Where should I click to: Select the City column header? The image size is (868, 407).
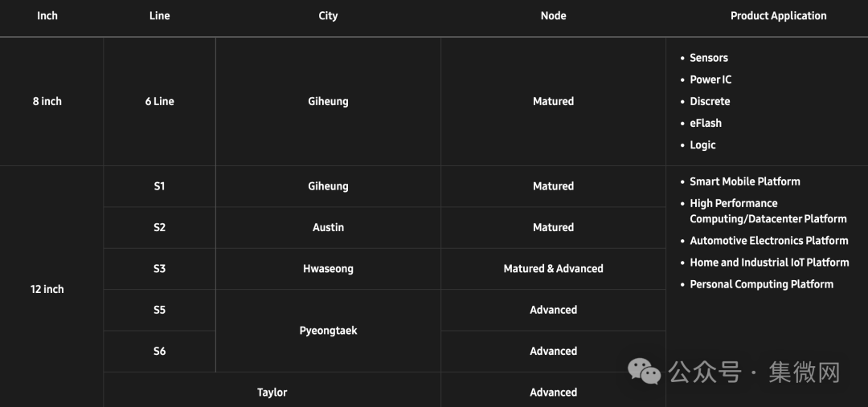pyautogui.click(x=328, y=15)
